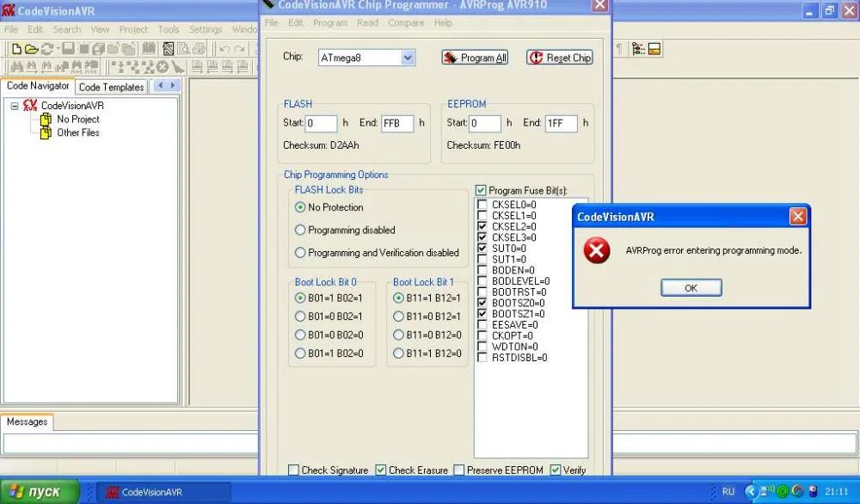Click the Undo arrow icon
This screenshot has width=860, height=504.
point(224,49)
